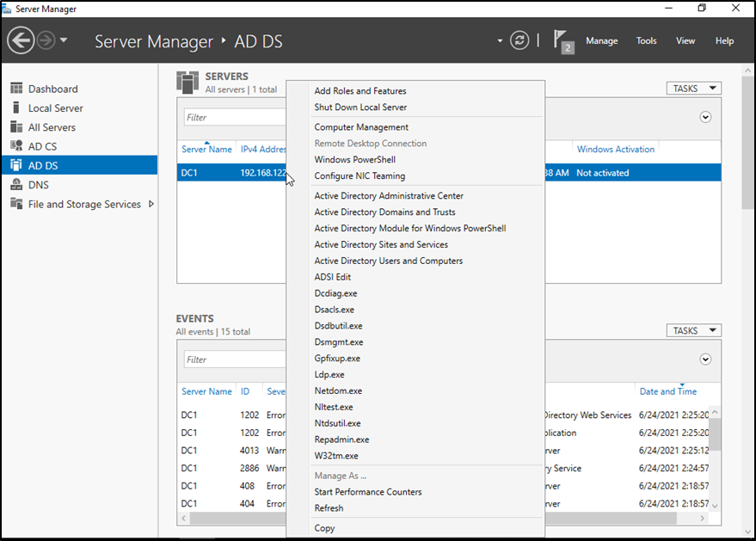Select Add Roles and Features
Screen dimensions: 756x541
[360, 91]
